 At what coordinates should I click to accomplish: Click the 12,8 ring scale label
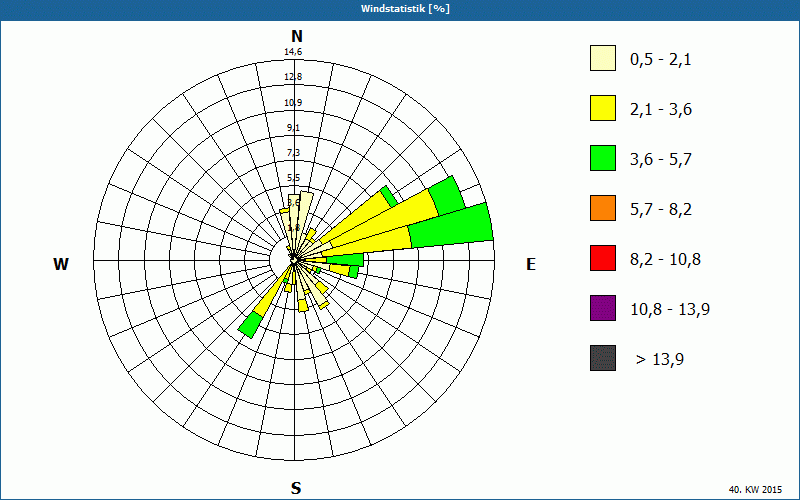coord(293,77)
